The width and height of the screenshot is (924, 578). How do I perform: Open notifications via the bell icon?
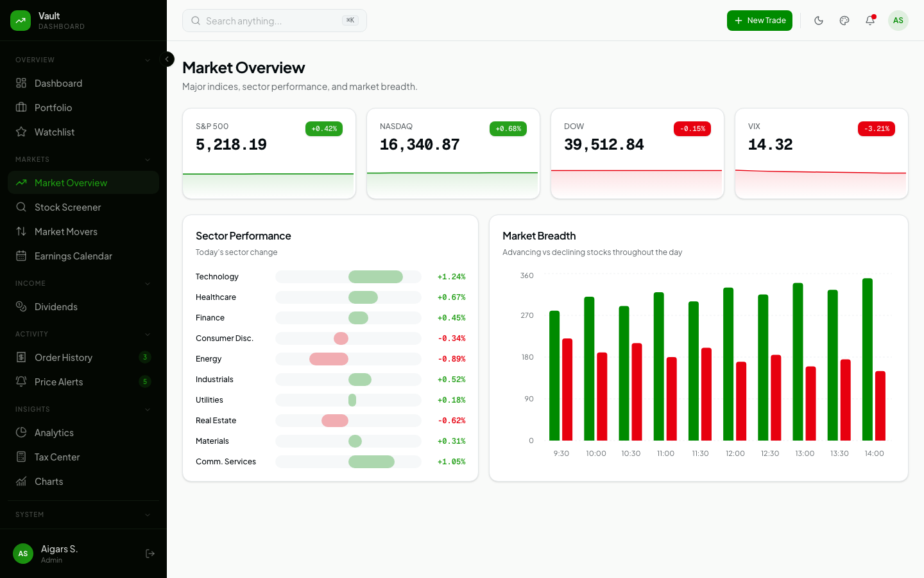point(870,21)
